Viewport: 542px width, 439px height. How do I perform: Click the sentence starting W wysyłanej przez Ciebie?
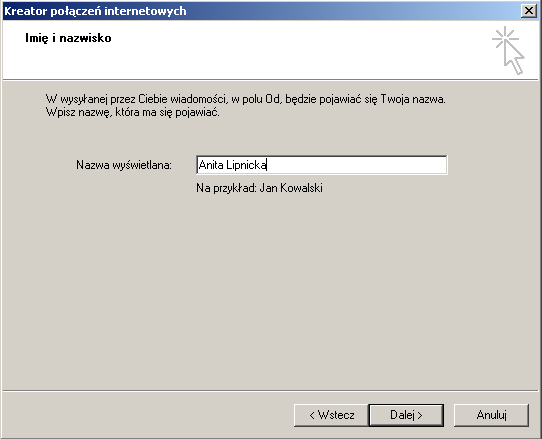(245, 99)
